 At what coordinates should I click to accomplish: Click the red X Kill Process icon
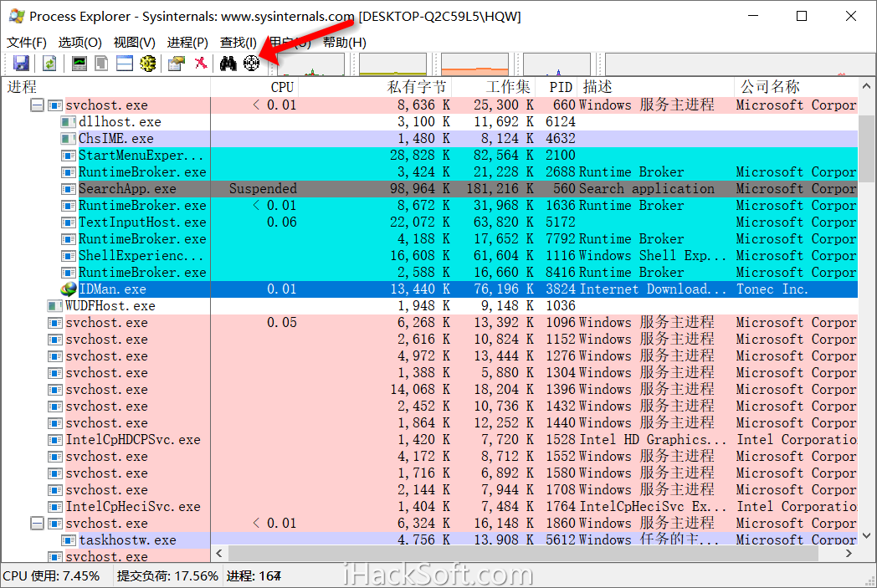point(201,64)
